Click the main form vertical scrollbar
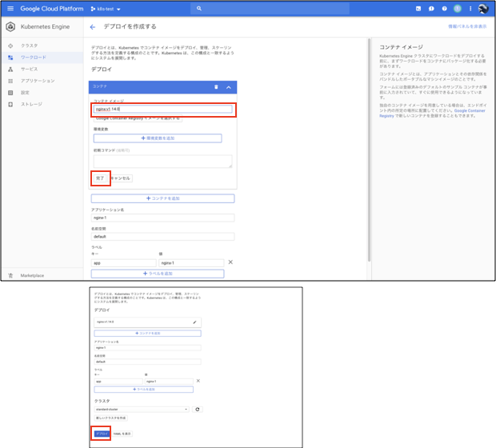The height and width of the screenshot is (448, 496). tap(369, 150)
